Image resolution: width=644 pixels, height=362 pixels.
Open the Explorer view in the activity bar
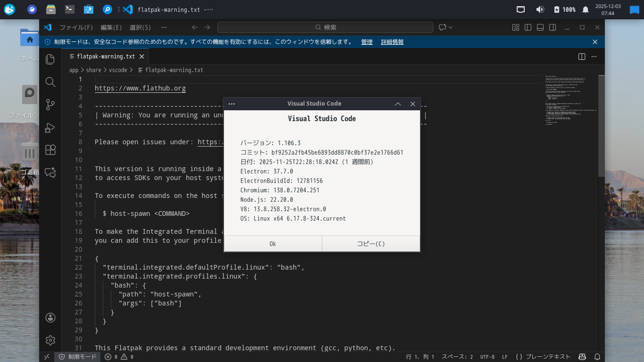point(50,59)
